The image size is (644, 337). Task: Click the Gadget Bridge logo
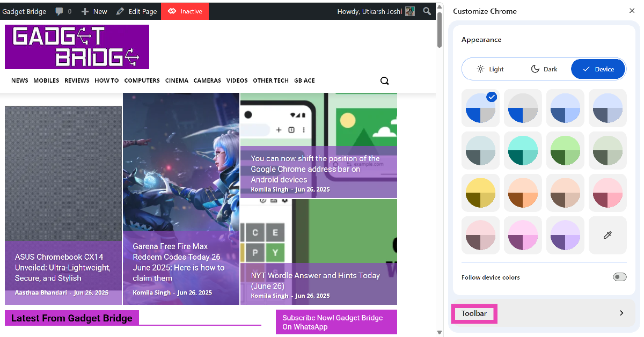[x=77, y=47]
